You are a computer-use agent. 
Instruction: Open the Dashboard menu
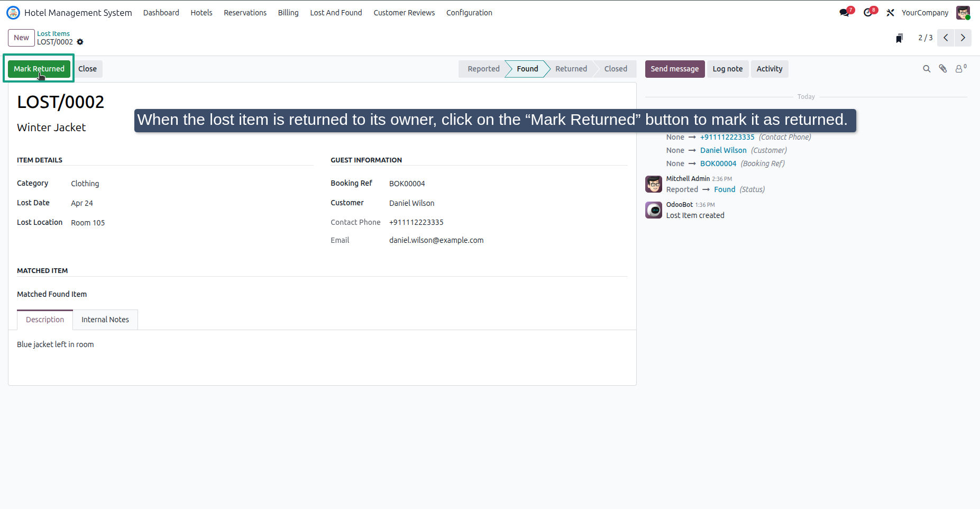point(161,13)
